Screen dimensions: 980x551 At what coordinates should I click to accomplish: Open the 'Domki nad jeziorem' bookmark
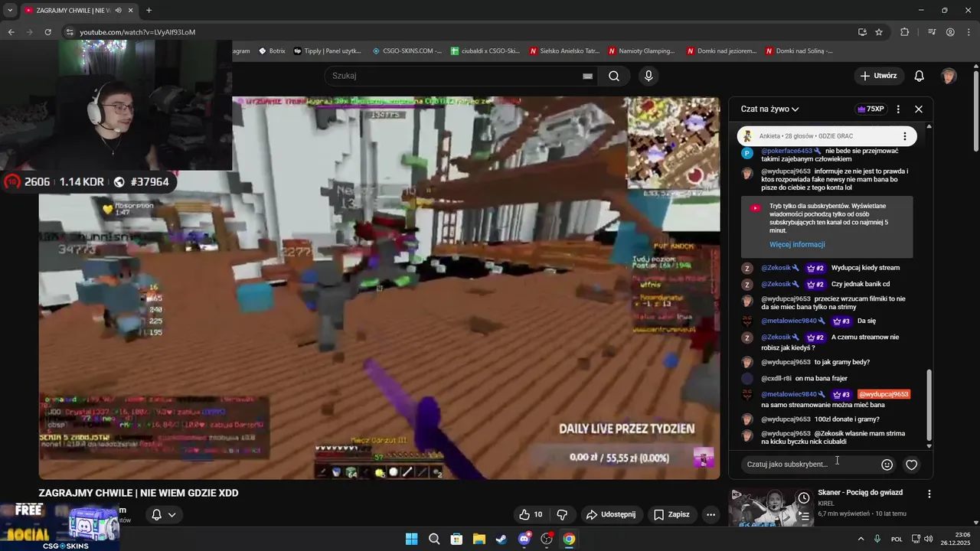click(721, 51)
